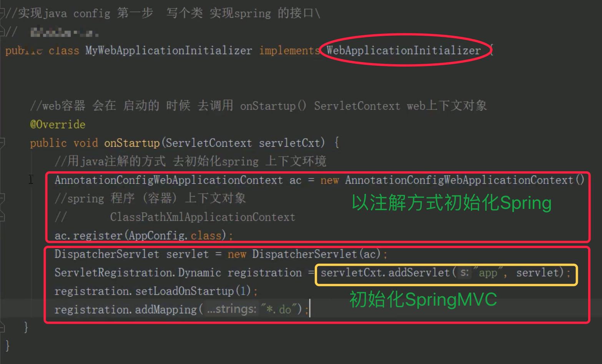Click the top comment '//实现java config 第一步'
This screenshot has width=602, height=364.
(x=163, y=13)
